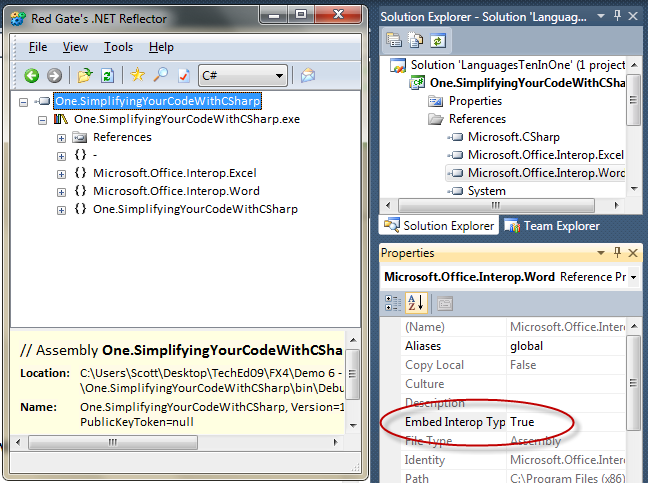
Task: Collapse the One.SimplifyingYourCodeWithCSharp root node
Action: click(24, 102)
